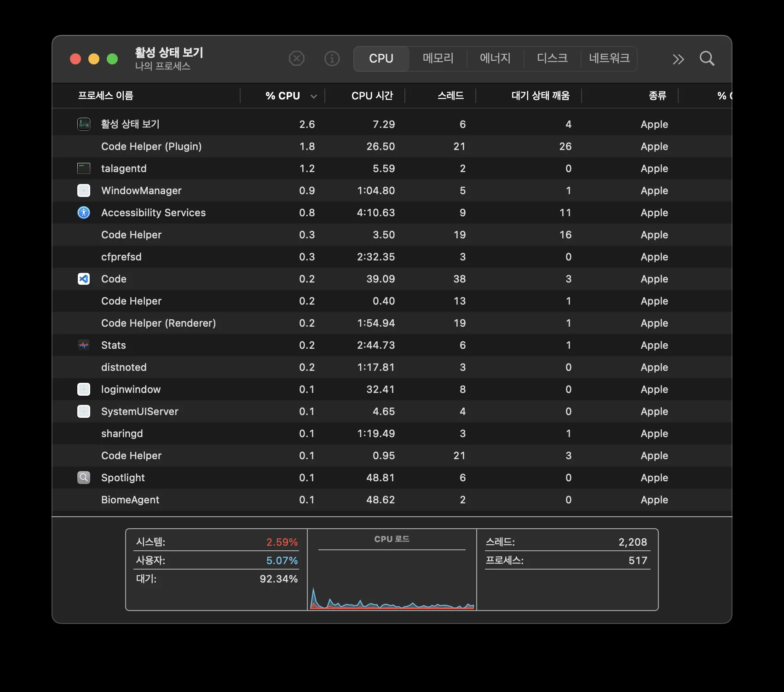Open the process info (i) button
This screenshot has width=784, height=692.
[332, 58]
